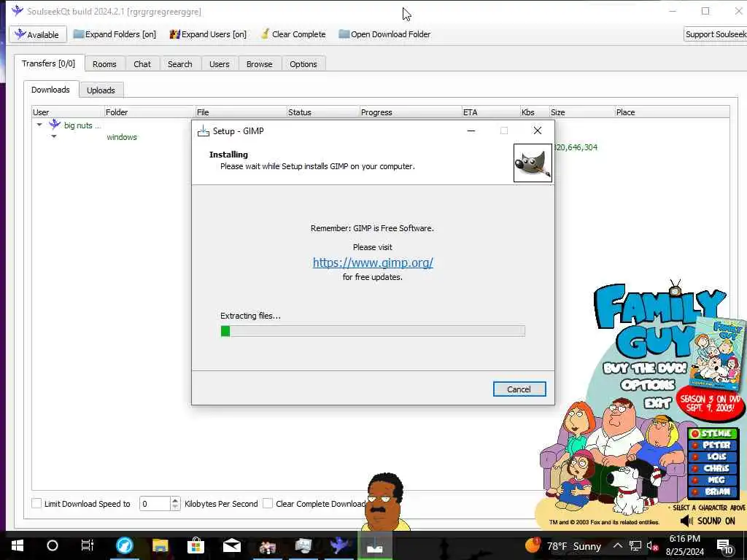
Task: Toggle Expand Users [on] in Soulseek toolbar
Action: click(208, 34)
